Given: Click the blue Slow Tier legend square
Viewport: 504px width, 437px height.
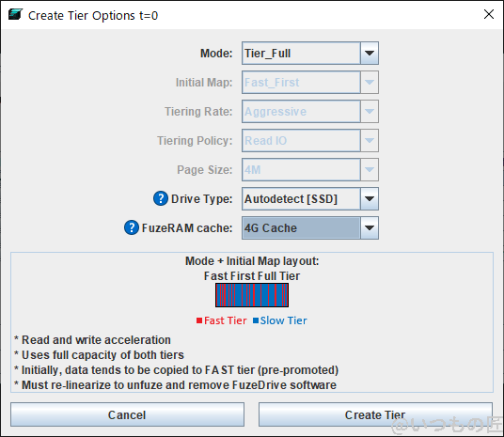Looking at the screenshot, I should click(256, 320).
